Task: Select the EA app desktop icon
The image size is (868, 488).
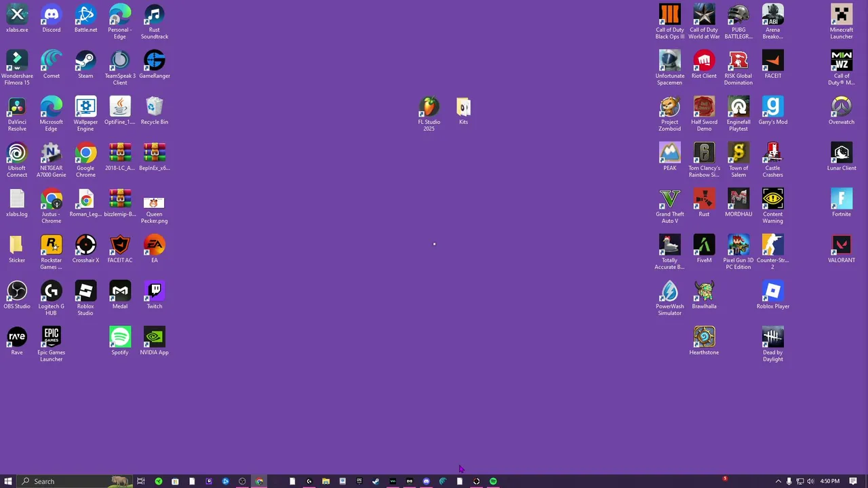Action: [x=155, y=249]
